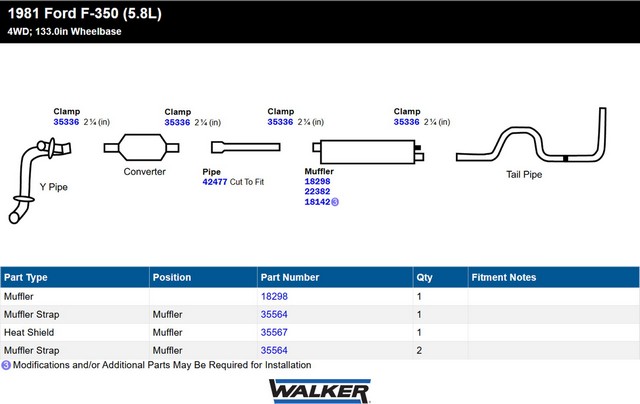Open clamp 35336 link above Converter

[x=177, y=122]
